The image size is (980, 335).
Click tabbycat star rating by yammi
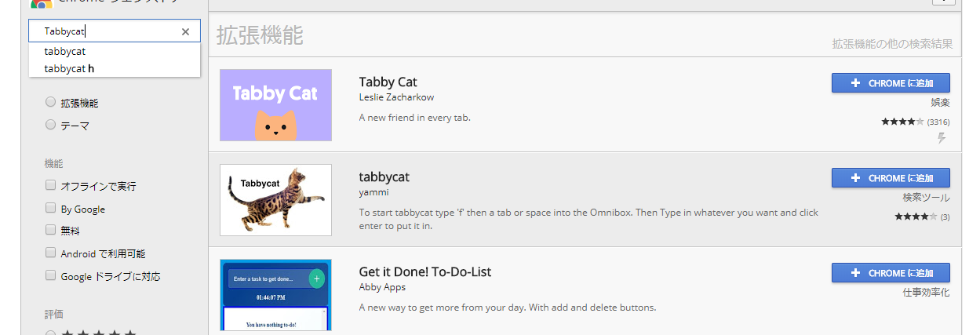(915, 217)
